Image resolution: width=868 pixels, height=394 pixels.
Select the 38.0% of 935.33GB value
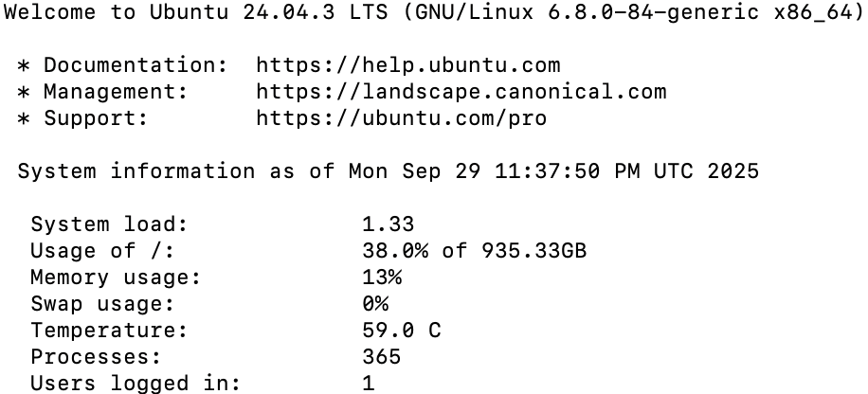474,251
